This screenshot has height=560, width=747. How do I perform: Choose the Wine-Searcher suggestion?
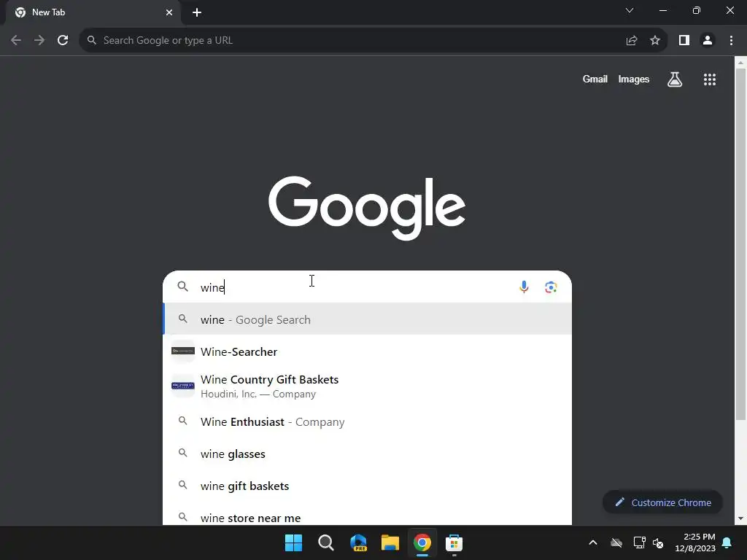pos(368,351)
